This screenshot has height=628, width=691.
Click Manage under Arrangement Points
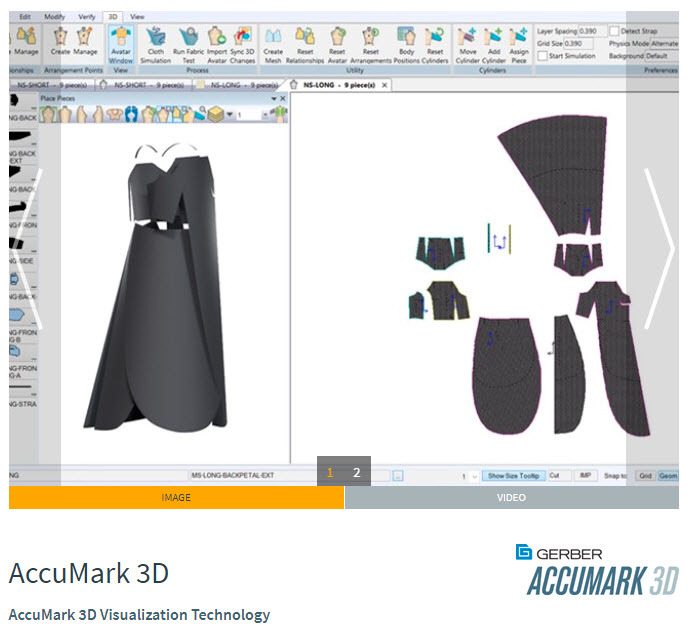(x=85, y=42)
